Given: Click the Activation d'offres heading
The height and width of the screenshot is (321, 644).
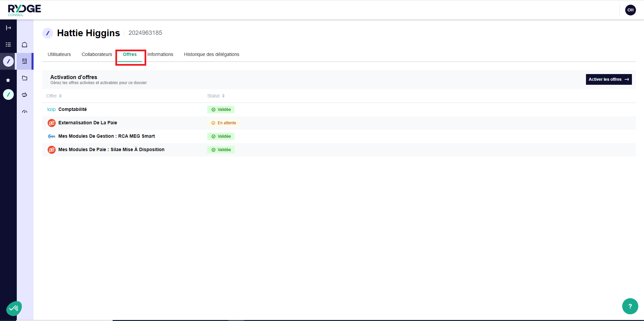Looking at the screenshot, I should click(x=74, y=77).
